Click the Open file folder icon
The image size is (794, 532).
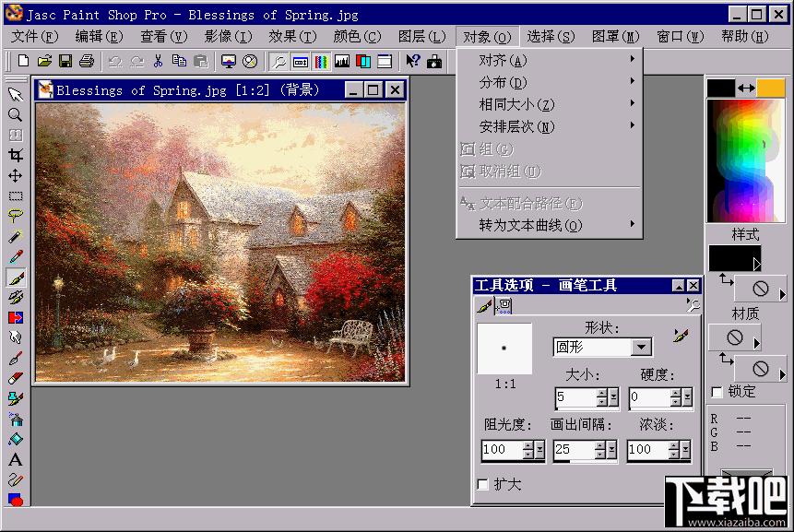(44, 61)
